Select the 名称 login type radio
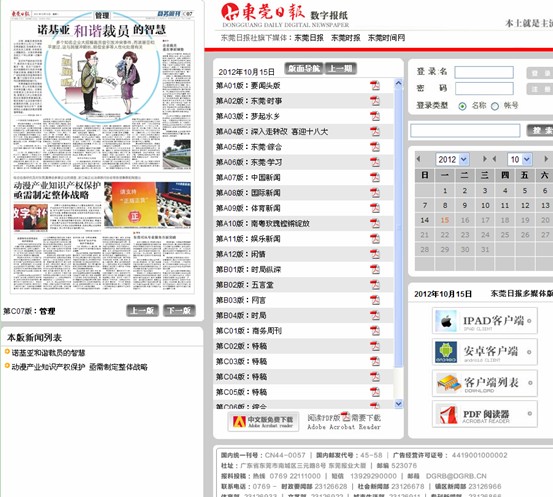Screen dimensions: 553x497 [x=462, y=106]
